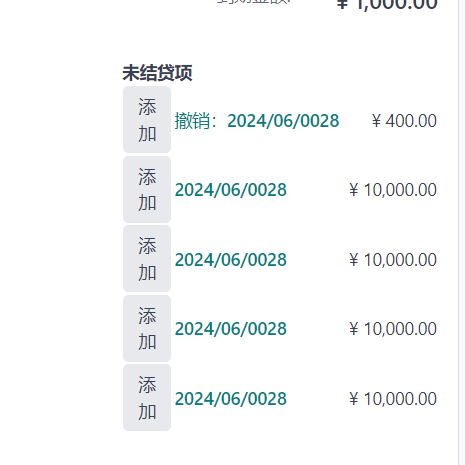Click the vertical scrollbar track at right edge

[x=462, y=232]
